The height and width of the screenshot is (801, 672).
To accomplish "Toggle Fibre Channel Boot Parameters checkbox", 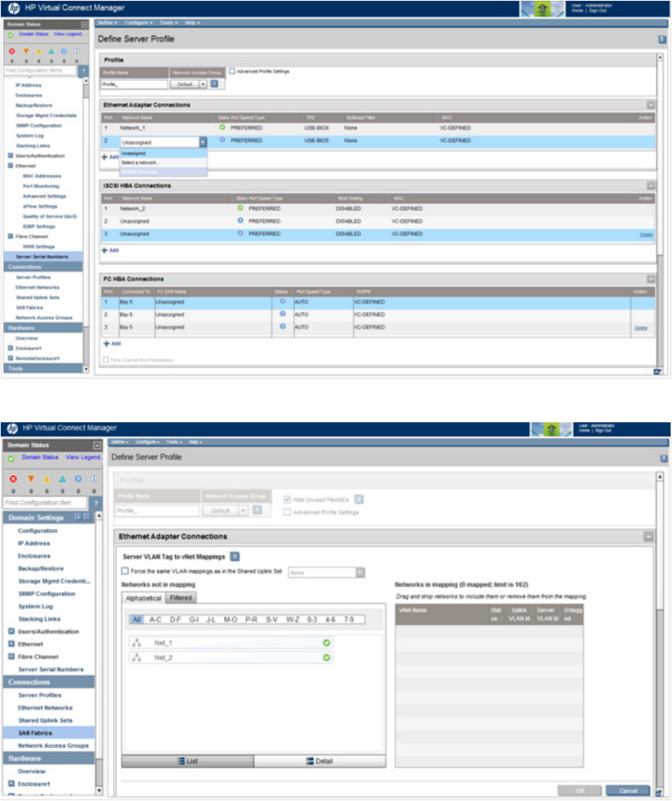I will (x=106, y=360).
